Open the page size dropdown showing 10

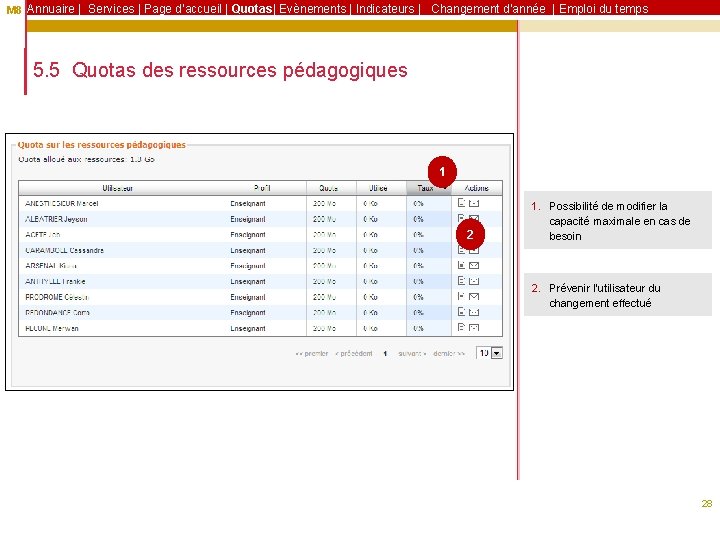point(489,353)
